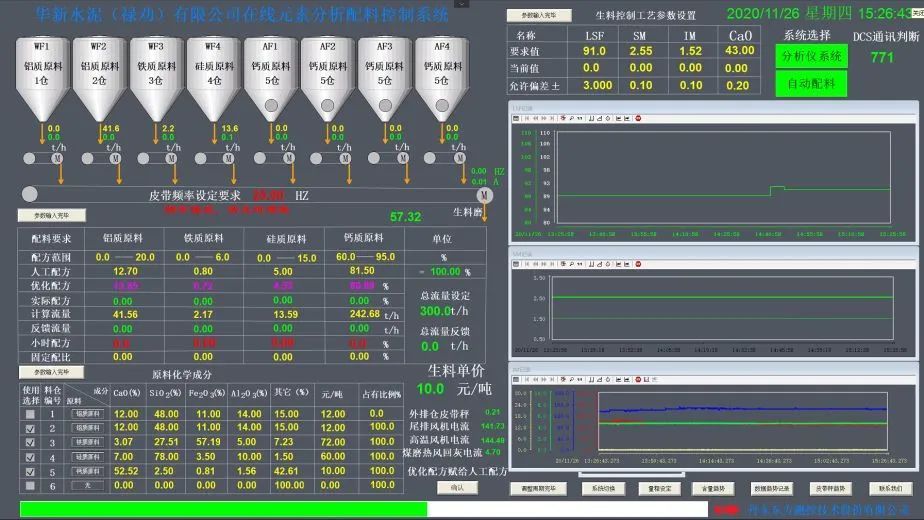Open raw material selector for silo 5
Viewport: 924px width, 520px height.
pos(83,471)
